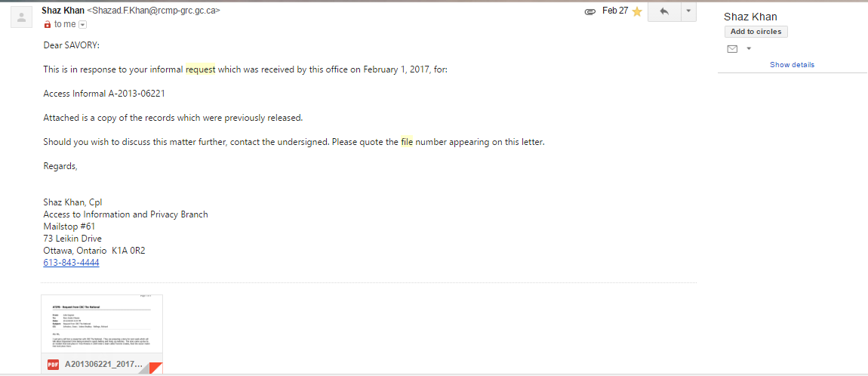The width and height of the screenshot is (868, 376).
Task: Click the highlighted word 'file' in the email
Action: (x=407, y=142)
